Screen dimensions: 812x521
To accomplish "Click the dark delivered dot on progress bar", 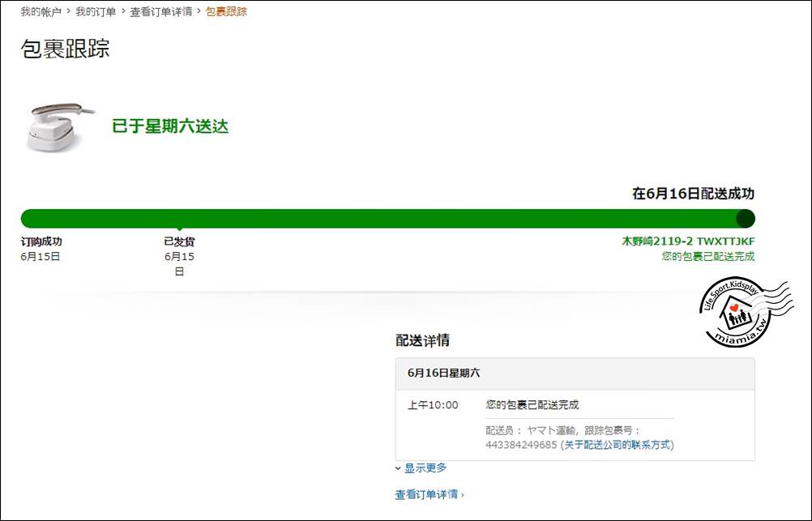I will [x=745, y=219].
